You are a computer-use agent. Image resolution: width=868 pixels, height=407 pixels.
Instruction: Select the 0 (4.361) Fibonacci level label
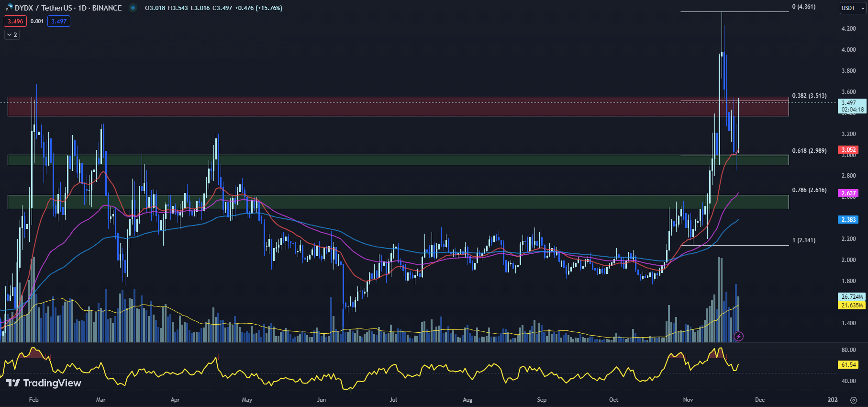point(803,7)
